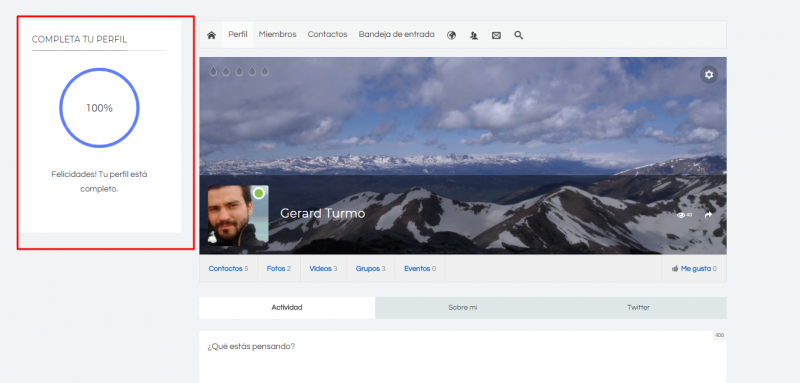Viewport: 800px width, 383px height.
Task: Open the globe notifications icon
Action: point(451,35)
